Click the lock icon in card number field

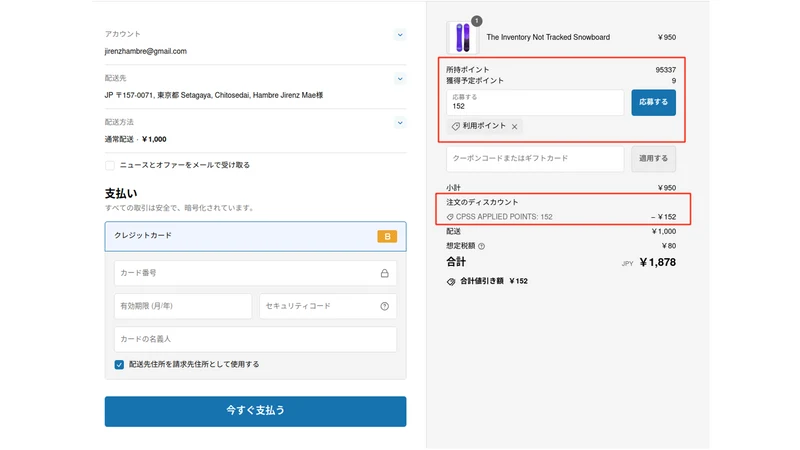pyautogui.click(x=384, y=273)
